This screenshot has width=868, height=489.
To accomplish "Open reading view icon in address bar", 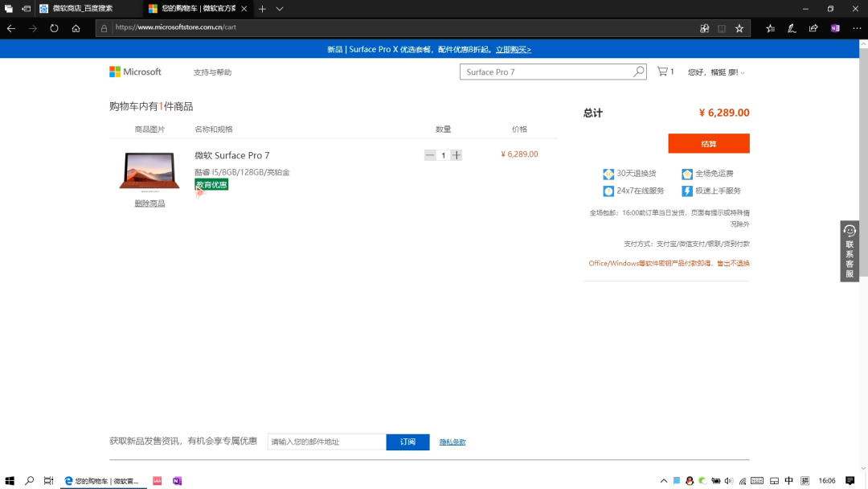I will 722,28.
